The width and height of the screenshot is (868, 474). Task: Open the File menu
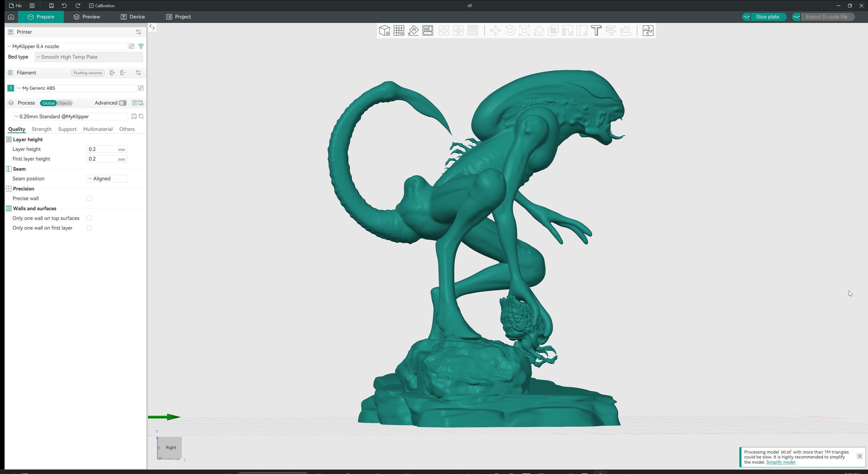tap(16, 6)
